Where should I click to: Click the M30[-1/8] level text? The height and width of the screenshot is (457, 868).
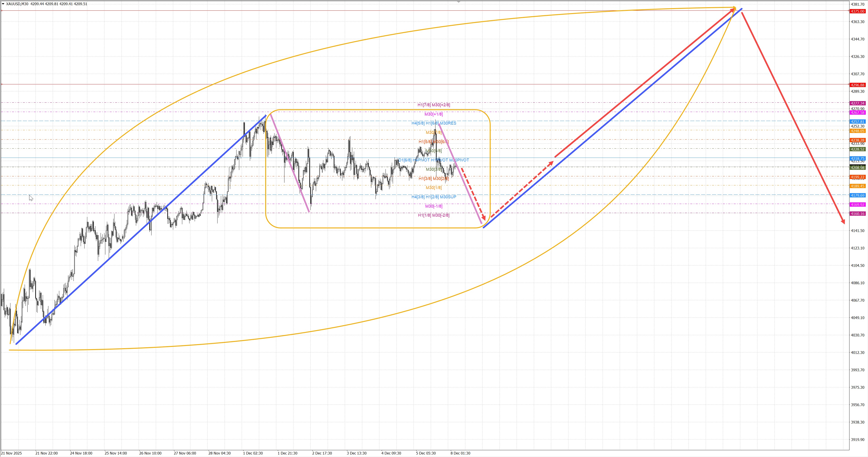click(x=434, y=206)
